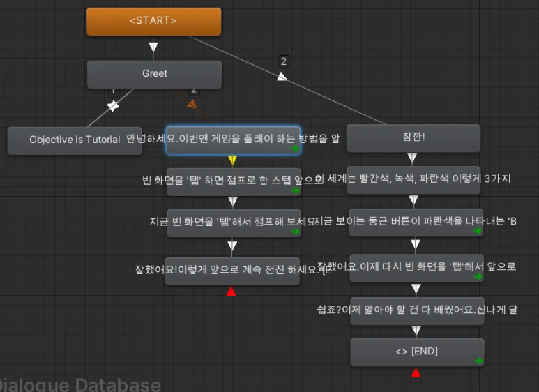This screenshot has height=392, width=539.
Task: Click the red end marker under 잘했어요!이렇게 node
Action: pyautogui.click(x=231, y=292)
